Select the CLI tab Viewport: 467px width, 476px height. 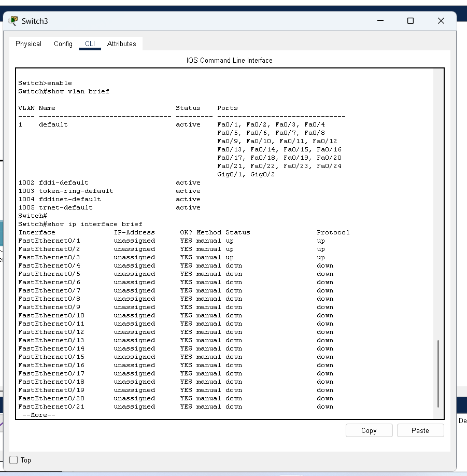tap(90, 44)
